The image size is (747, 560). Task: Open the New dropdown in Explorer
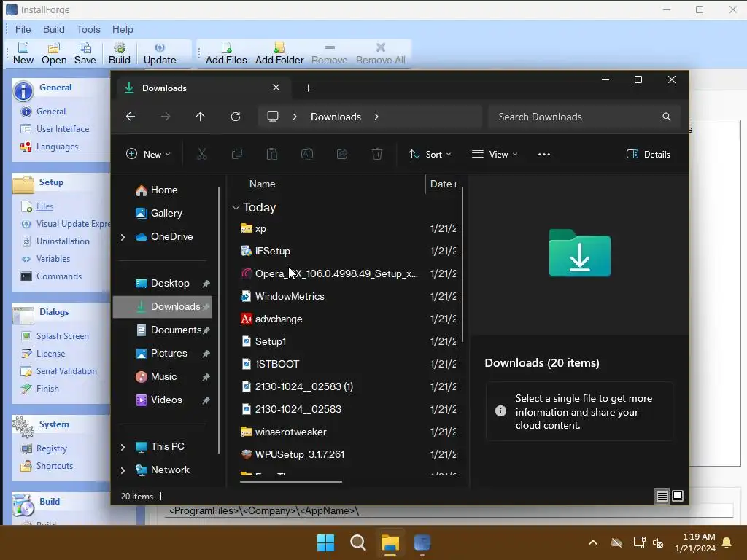[x=147, y=155]
